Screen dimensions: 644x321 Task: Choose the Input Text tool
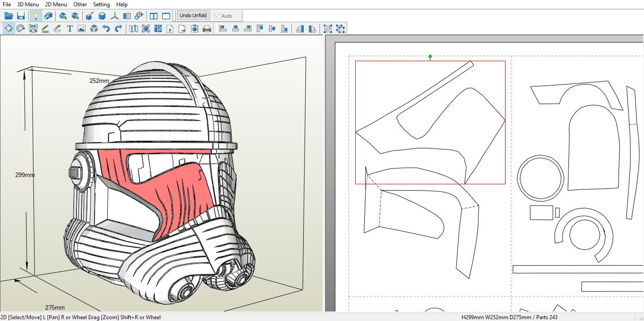coord(70,29)
